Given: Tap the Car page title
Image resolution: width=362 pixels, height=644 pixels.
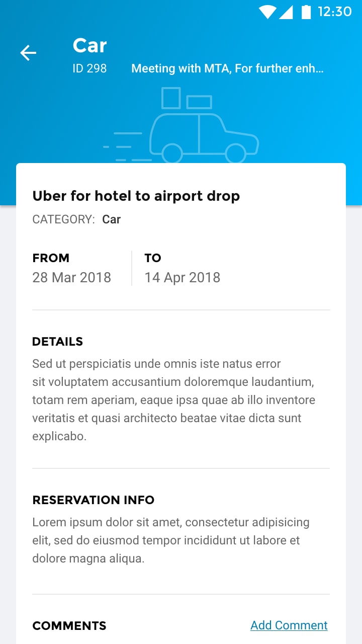Looking at the screenshot, I should point(89,46).
